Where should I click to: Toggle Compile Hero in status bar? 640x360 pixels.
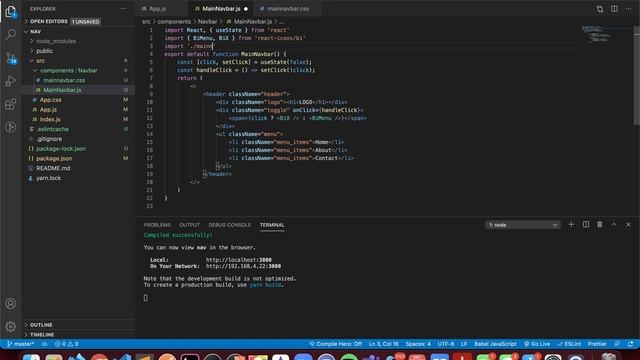(x=336, y=344)
